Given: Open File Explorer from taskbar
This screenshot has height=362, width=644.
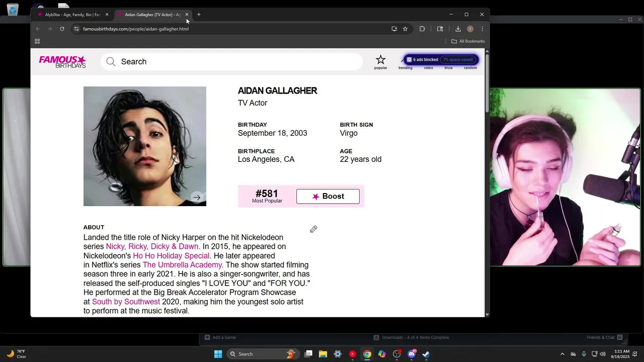Looking at the screenshot, I should point(323,354).
